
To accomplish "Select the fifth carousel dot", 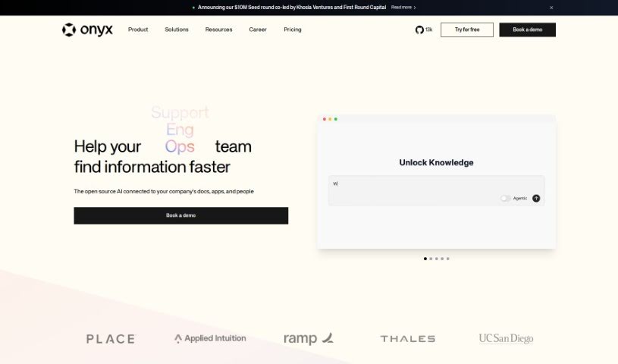I will pos(447,259).
